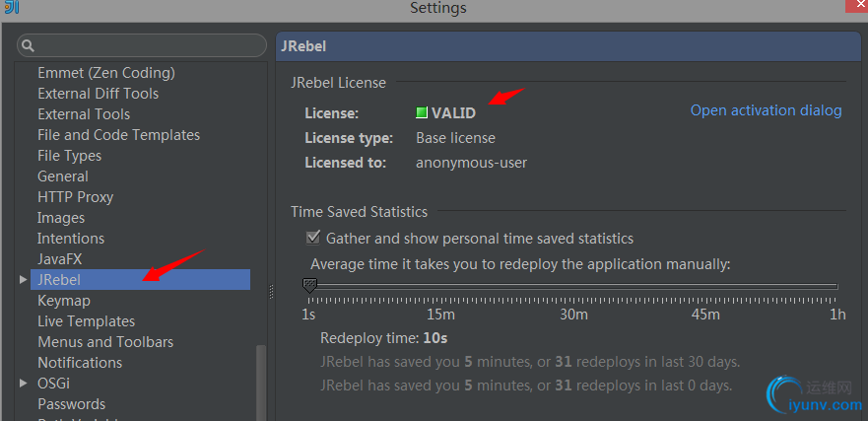Select Notifications settings entry
This screenshot has height=421, width=868.
point(80,362)
